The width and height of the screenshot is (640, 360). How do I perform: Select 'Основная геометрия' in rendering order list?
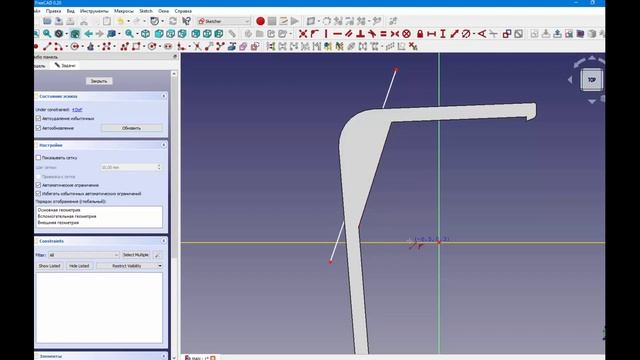coord(59,210)
